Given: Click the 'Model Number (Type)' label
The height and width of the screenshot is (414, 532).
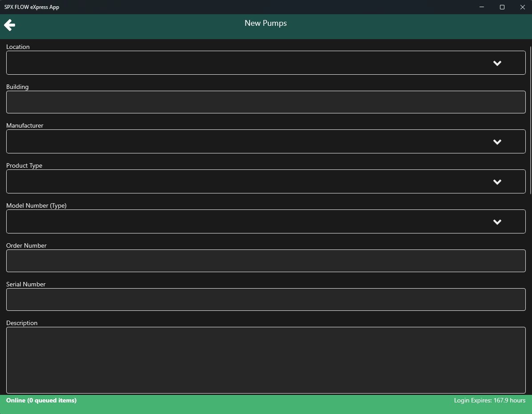Looking at the screenshot, I should pos(36,205).
